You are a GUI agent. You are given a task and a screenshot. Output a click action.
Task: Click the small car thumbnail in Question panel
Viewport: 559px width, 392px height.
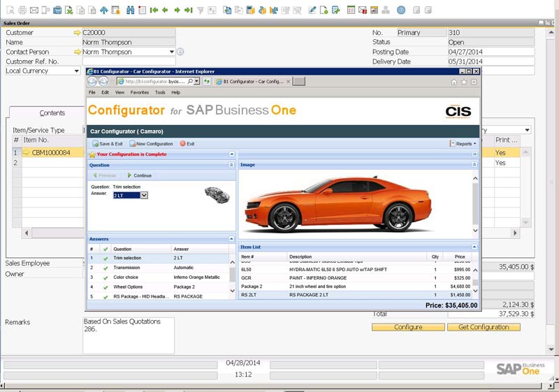coord(217,195)
